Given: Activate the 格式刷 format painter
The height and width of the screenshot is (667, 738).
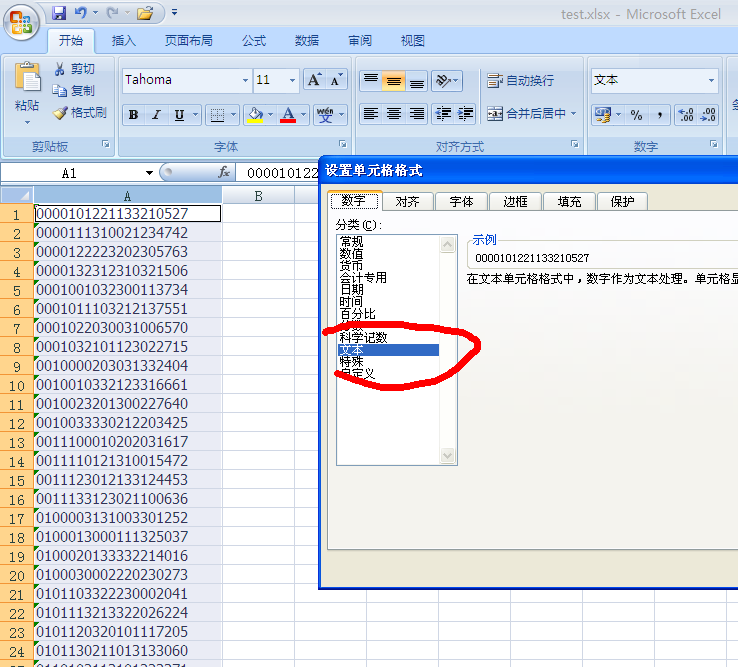Looking at the screenshot, I should click(x=80, y=113).
